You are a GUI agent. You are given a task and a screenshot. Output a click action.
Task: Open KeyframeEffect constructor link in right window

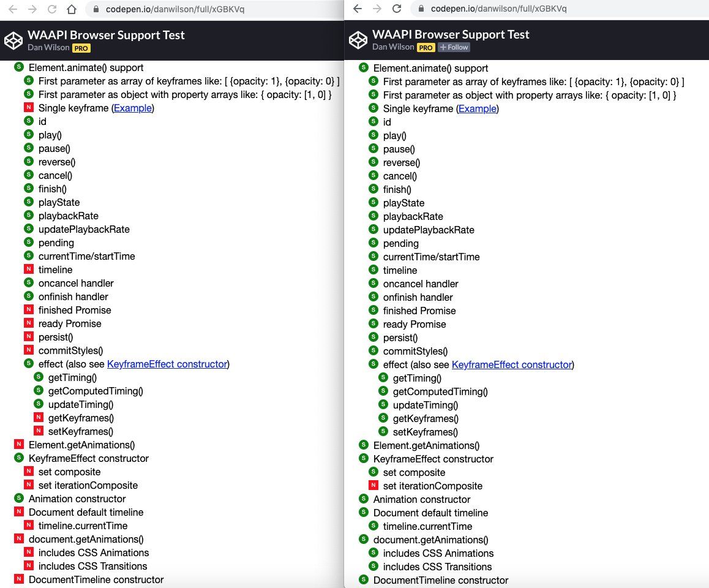point(511,364)
